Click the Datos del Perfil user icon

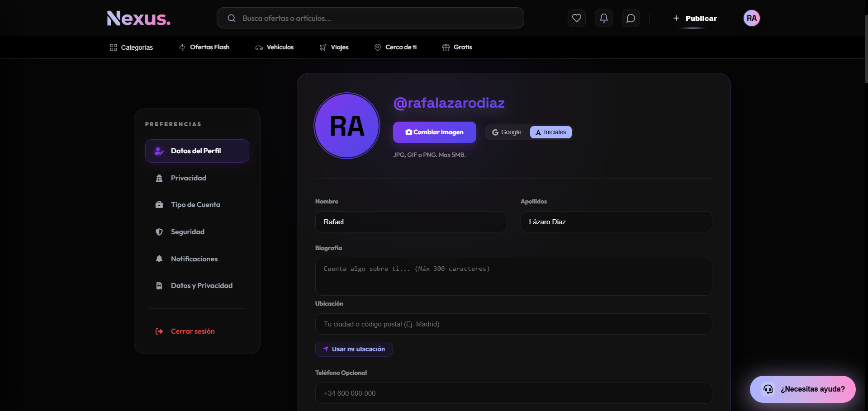tap(159, 151)
